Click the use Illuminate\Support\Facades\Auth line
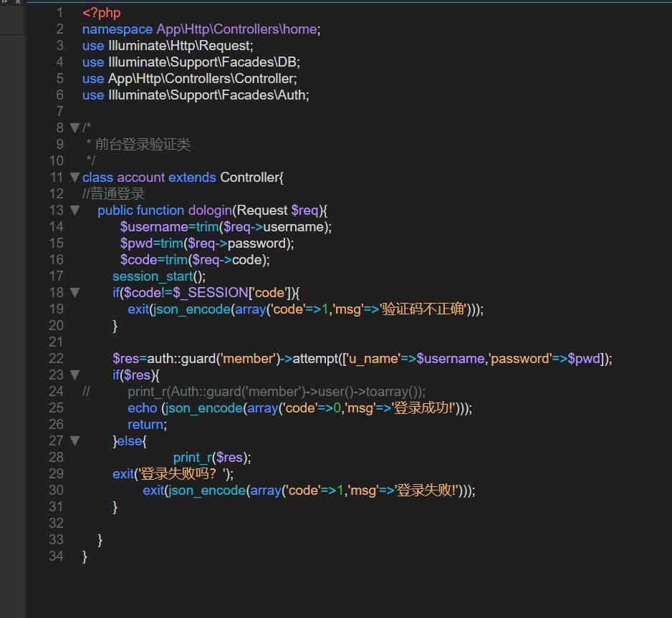Viewport: 672px width, 618px height. coord(193,95)
